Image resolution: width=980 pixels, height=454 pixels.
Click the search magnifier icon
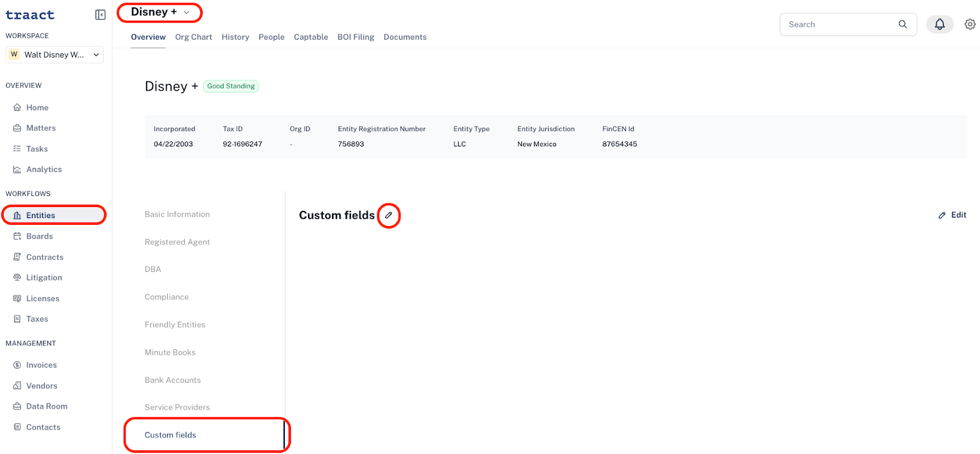(x=903, y=25)
